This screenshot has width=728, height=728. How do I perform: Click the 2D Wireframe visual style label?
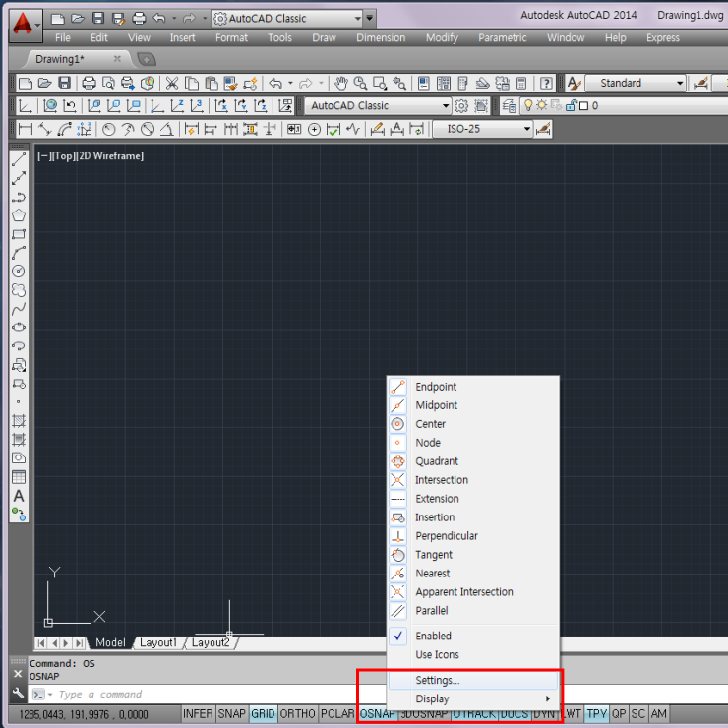pyautogui.click(x=110, y=156)
